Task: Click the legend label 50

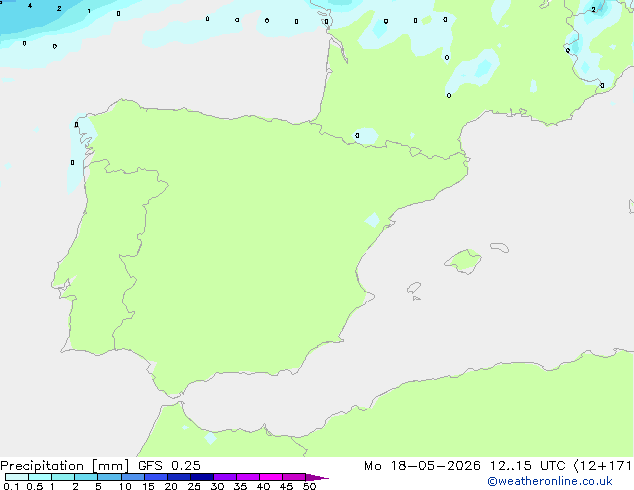Action: [309, 486]
